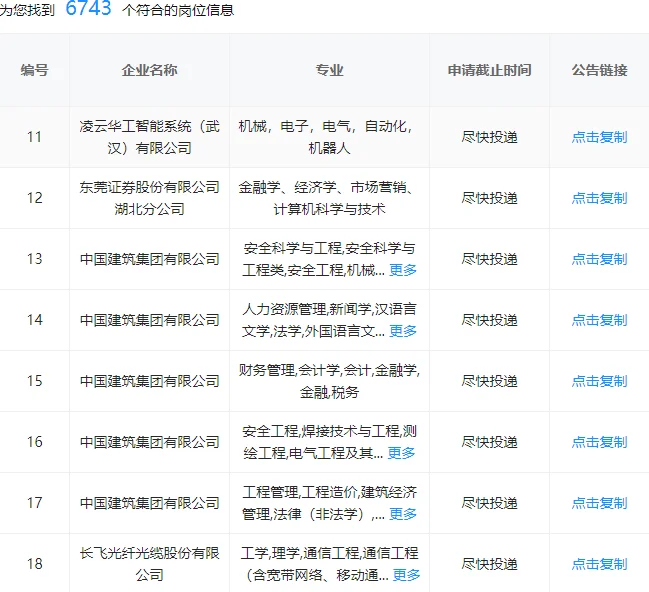Click 尽快投递 deadline in row 15
649x592 pixels.
coord(490,381)
